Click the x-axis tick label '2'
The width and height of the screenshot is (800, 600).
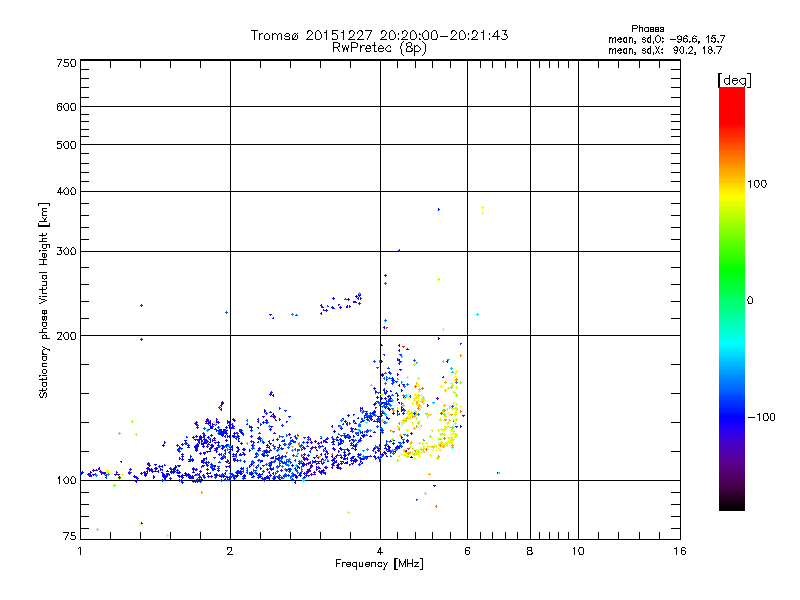(230, 551)
